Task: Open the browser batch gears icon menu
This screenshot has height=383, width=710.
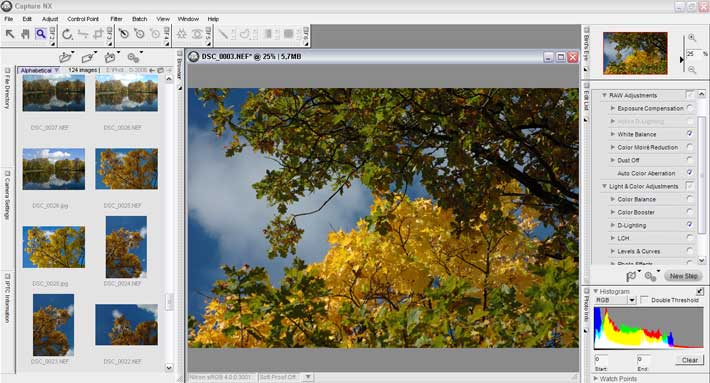Action: click(x=134, y=57)
